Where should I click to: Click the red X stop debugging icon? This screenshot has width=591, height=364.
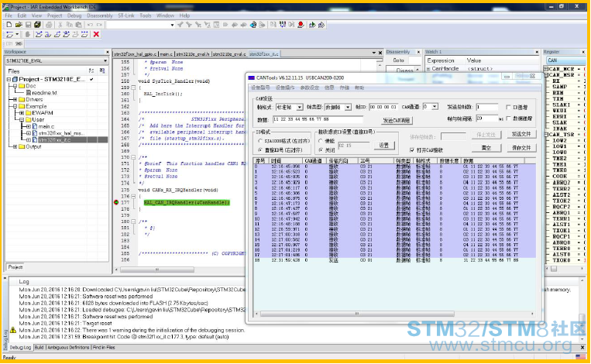click(96, 34)
